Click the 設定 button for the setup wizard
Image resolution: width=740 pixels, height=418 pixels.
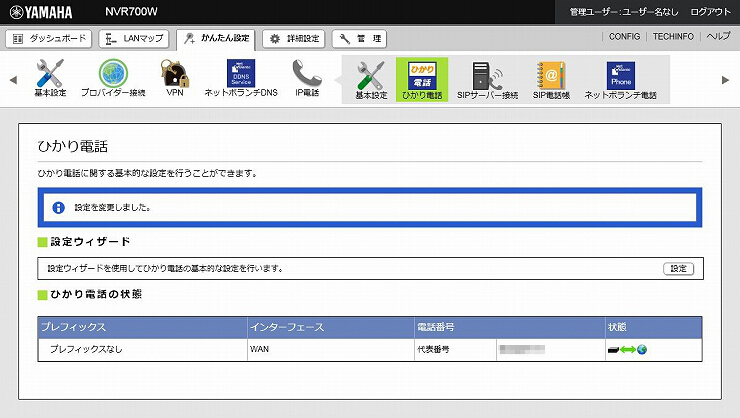(x=679, y=268)
